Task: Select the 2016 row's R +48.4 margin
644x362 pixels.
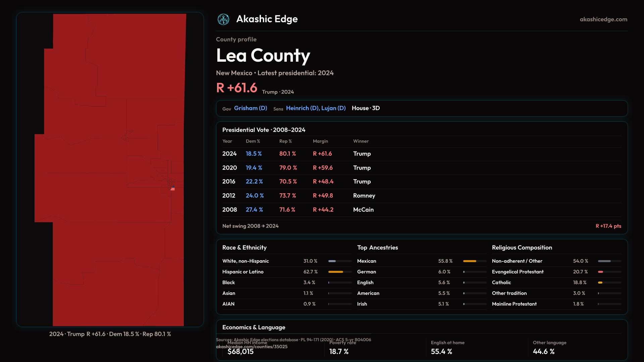Action: pos(323,182)
